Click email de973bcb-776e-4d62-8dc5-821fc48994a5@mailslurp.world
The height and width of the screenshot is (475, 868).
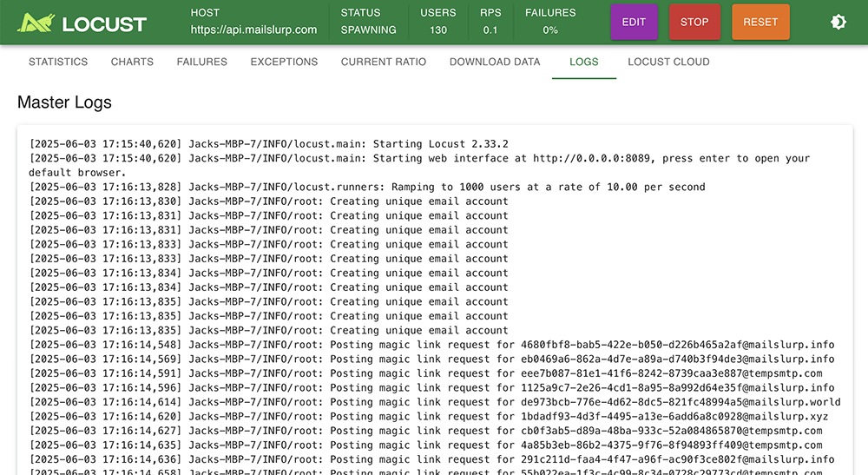point(681,402)
